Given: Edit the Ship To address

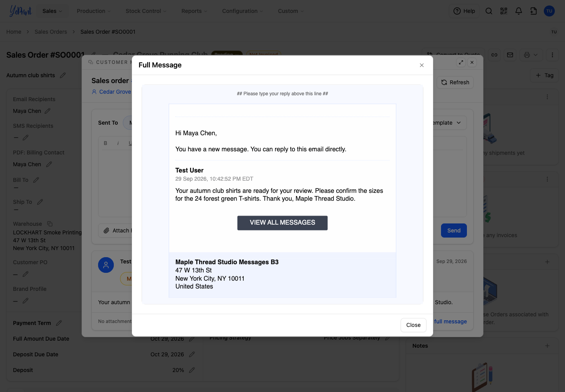Looking at the screenshot, I should click(40, 202).
